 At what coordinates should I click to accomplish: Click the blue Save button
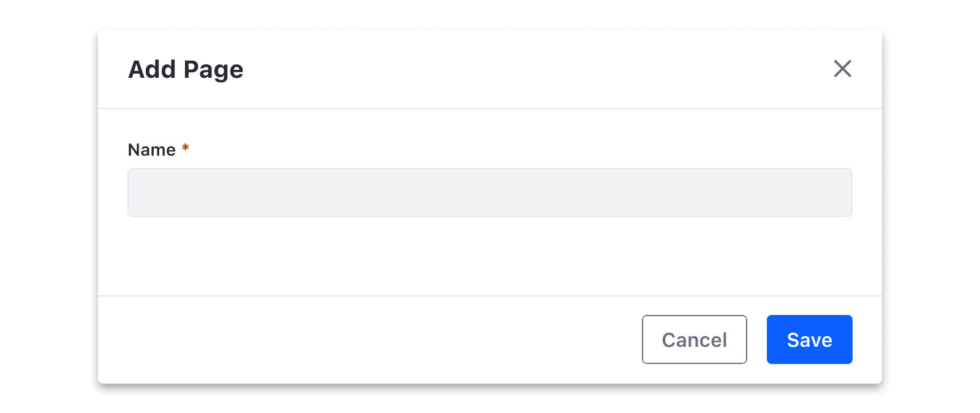click(809, 339)
